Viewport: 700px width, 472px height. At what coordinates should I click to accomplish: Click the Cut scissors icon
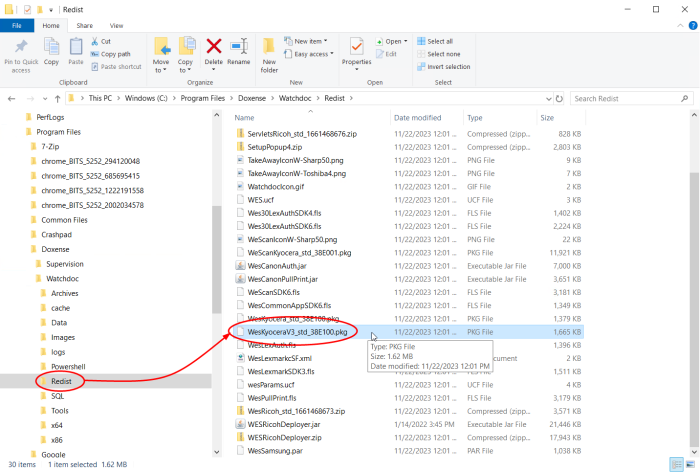coord(94,41)
